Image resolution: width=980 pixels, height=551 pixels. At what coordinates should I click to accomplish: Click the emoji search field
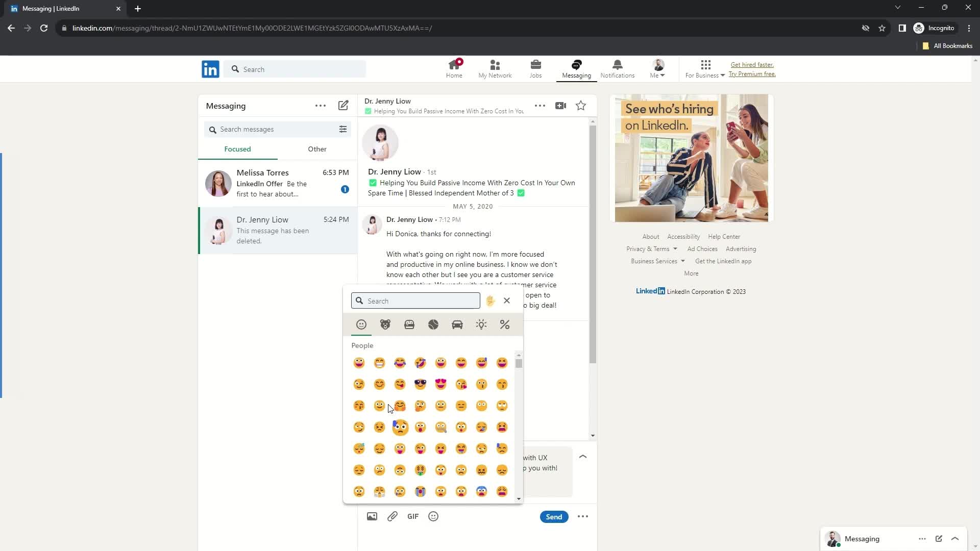[415, 300]
